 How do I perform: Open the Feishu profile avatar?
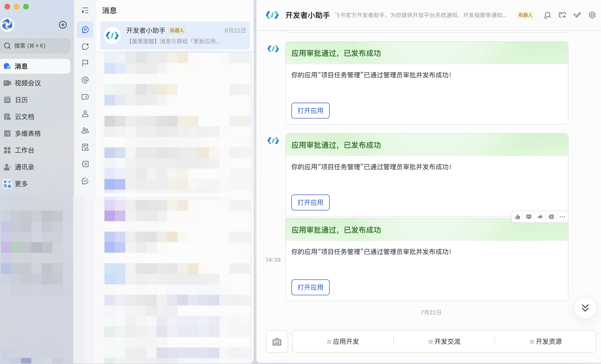pos(7,25)
